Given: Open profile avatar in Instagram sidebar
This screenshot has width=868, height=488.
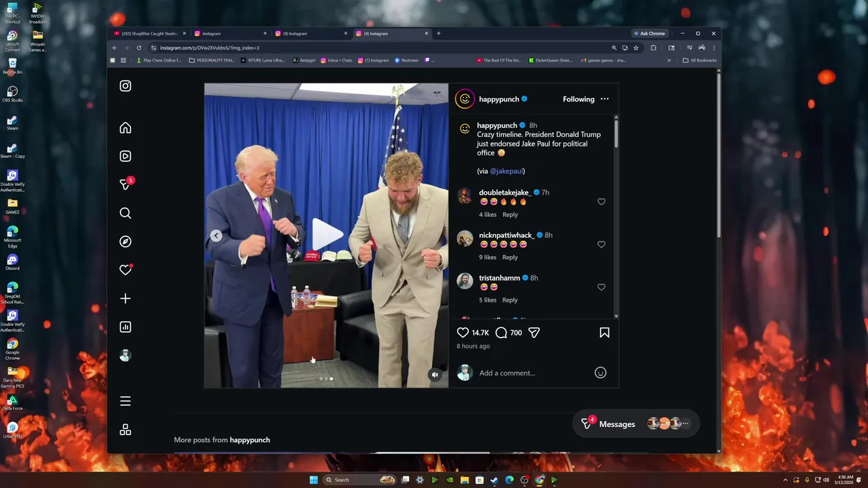Looking at the screenshot, I should (125, 356).
